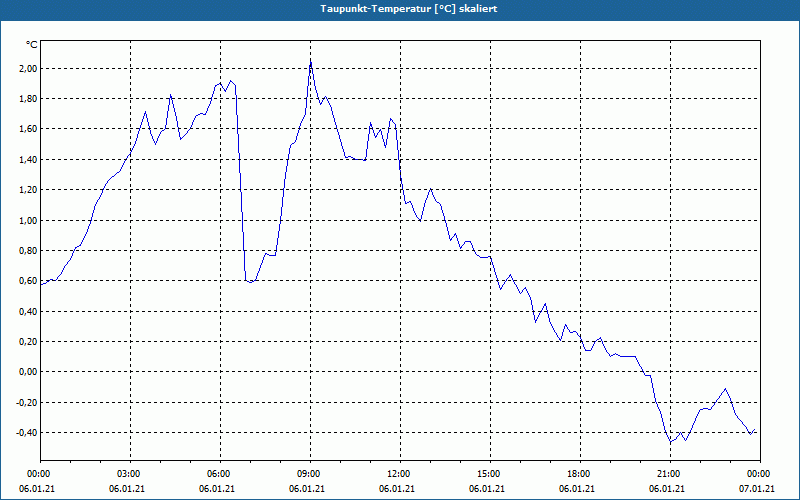
Task: Select the 1,60 y-axis label
Action: 27,129
